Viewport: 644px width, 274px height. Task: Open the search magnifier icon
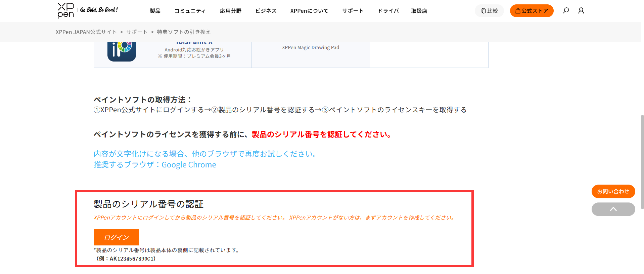tap(566, 11)
